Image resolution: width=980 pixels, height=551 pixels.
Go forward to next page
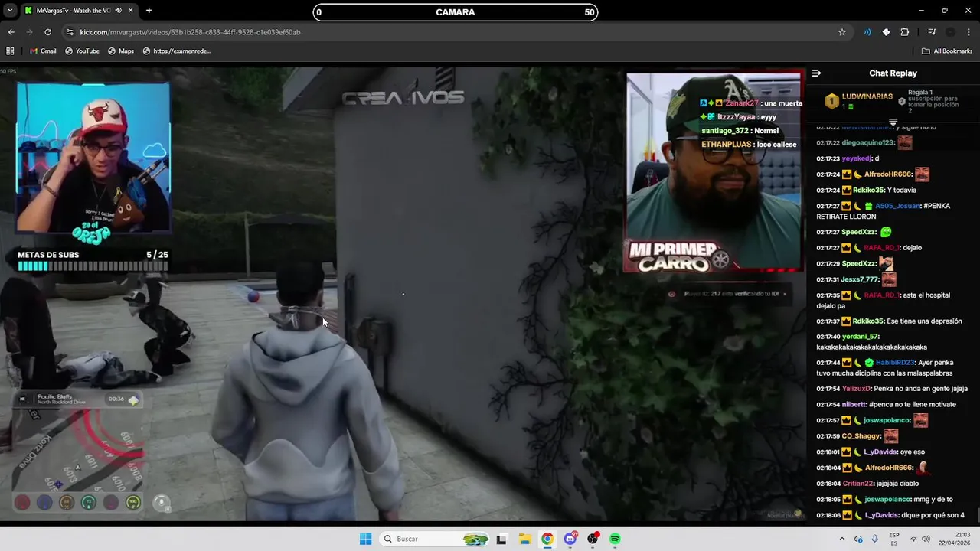pyautogui.click(x=29, y=32)
